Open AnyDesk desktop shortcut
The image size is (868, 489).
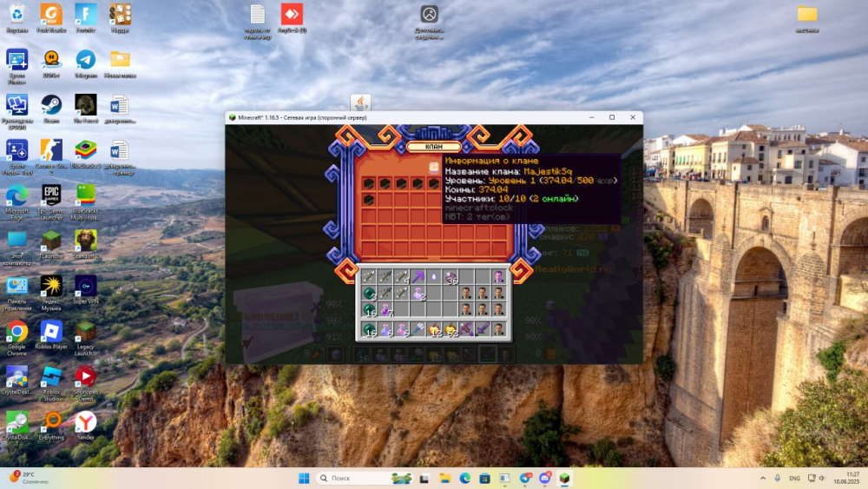click(292, 18)
